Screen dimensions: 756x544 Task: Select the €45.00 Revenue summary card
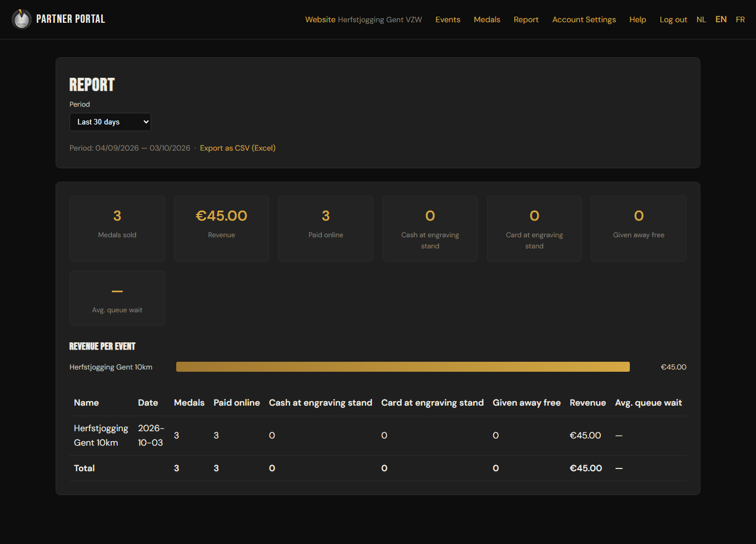221,228
